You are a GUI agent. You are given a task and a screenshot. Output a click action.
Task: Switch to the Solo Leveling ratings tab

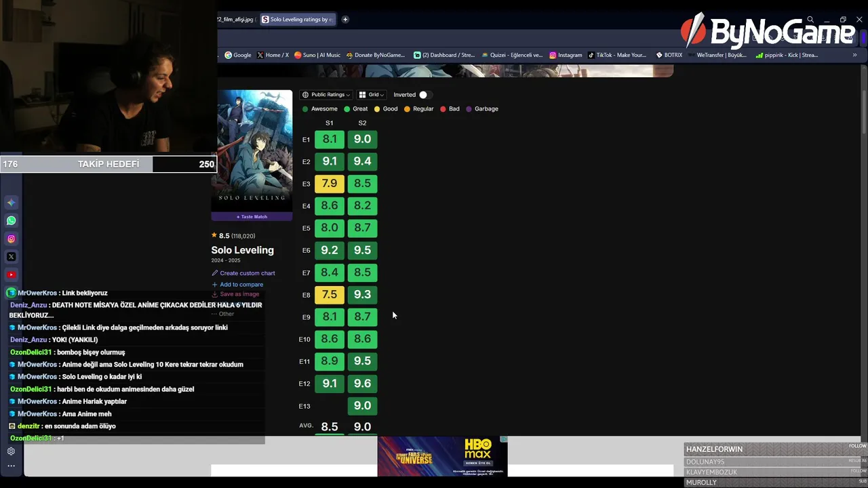[x=298, y=20]
